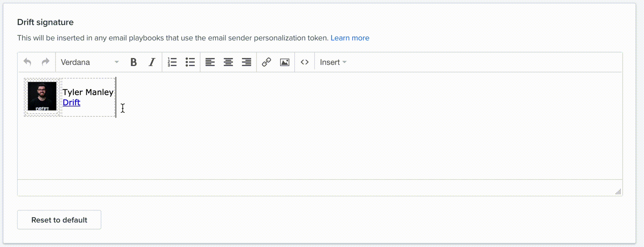Click the insert link icon
The image size is (644, 247).
(266, 62)
